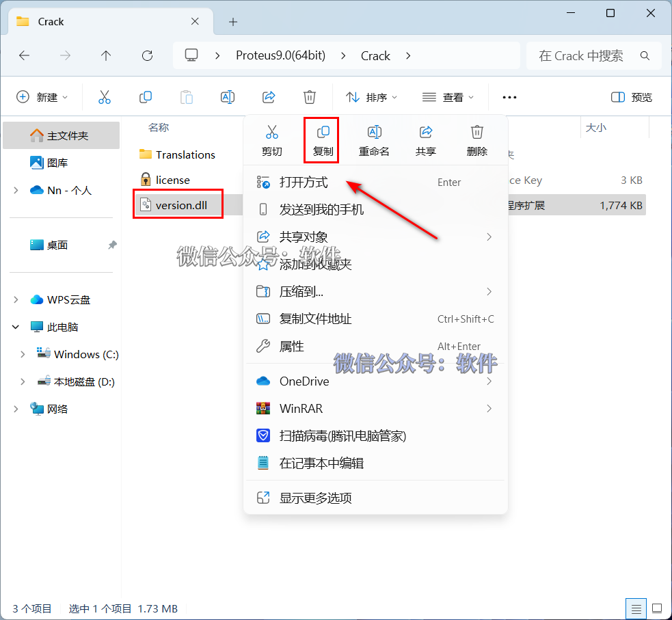
Task: Select the license file
Action: point(165,180)
